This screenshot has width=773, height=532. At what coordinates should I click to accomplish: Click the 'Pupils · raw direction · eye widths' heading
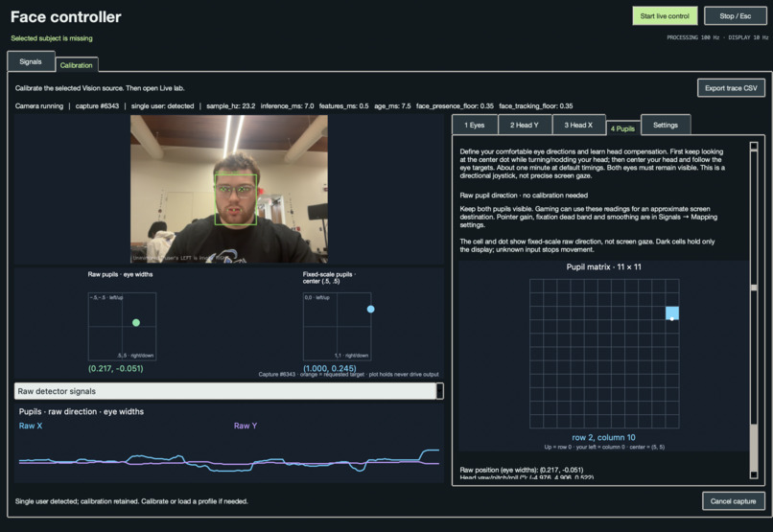tap(82, 412)
